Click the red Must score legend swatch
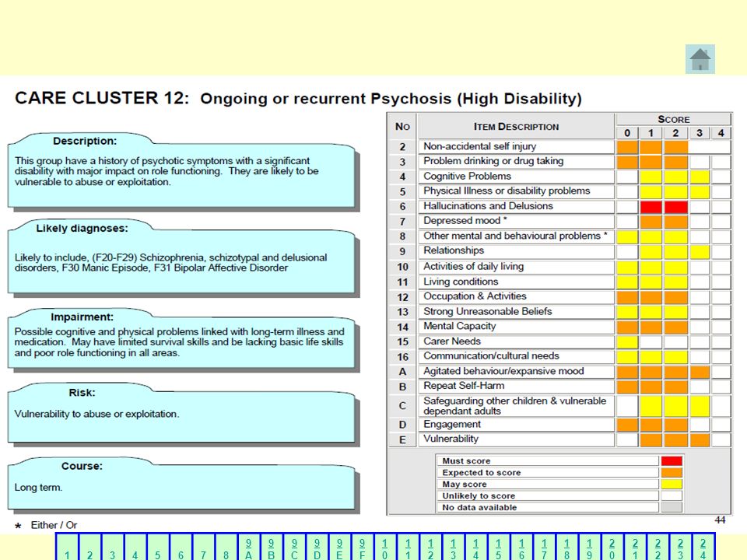747x560 pixels. point(672,460)
